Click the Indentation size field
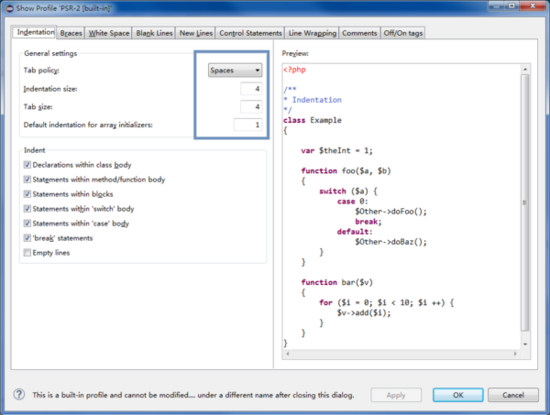The width and height of the screenshot is (550, 415). (251, 89)
